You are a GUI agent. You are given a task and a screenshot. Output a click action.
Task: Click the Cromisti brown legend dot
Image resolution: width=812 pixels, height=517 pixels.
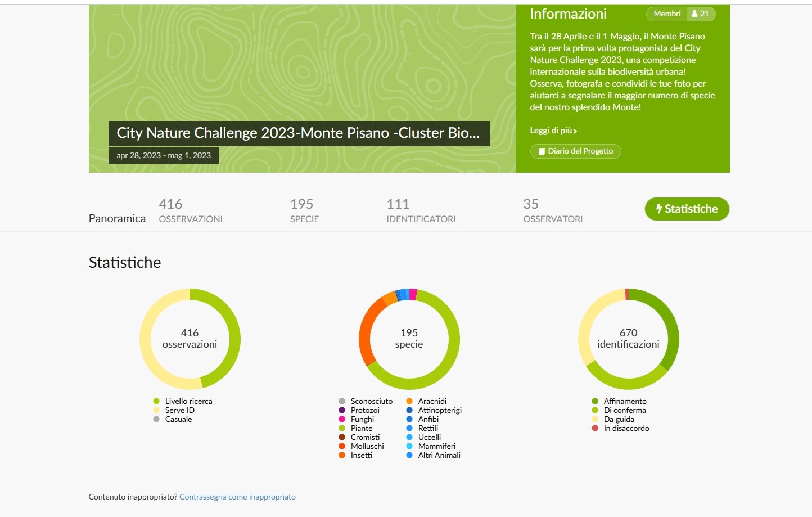tap(342, 437)
